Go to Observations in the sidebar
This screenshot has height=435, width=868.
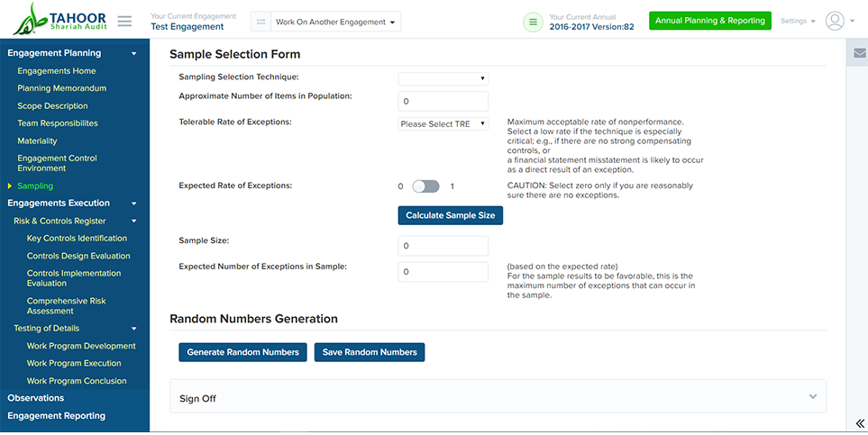(x=36, y=398)
